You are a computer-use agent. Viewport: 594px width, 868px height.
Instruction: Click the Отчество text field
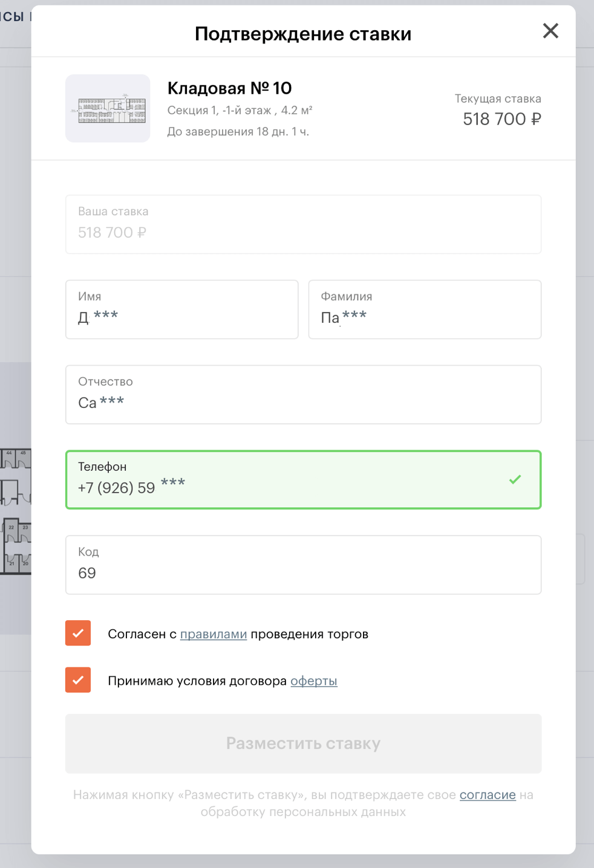303,395
